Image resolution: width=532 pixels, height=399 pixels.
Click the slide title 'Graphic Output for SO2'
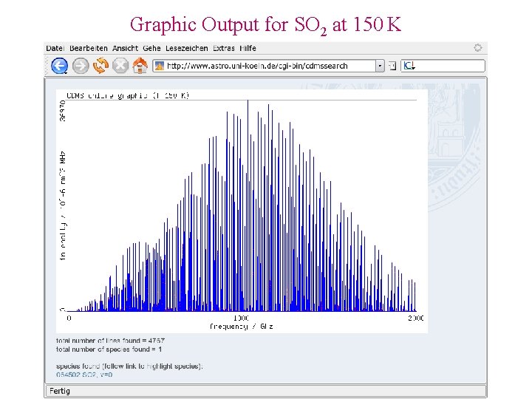[265, 25]
